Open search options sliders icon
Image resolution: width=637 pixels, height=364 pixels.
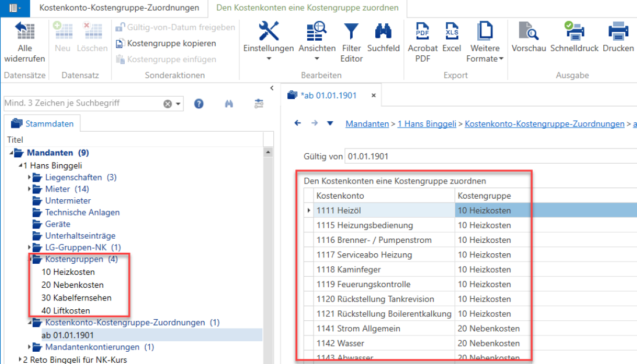259,104
